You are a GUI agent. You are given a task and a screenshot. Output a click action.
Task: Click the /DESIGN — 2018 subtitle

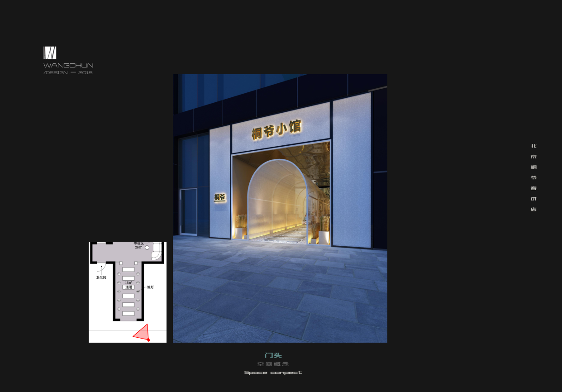[68, 73]
